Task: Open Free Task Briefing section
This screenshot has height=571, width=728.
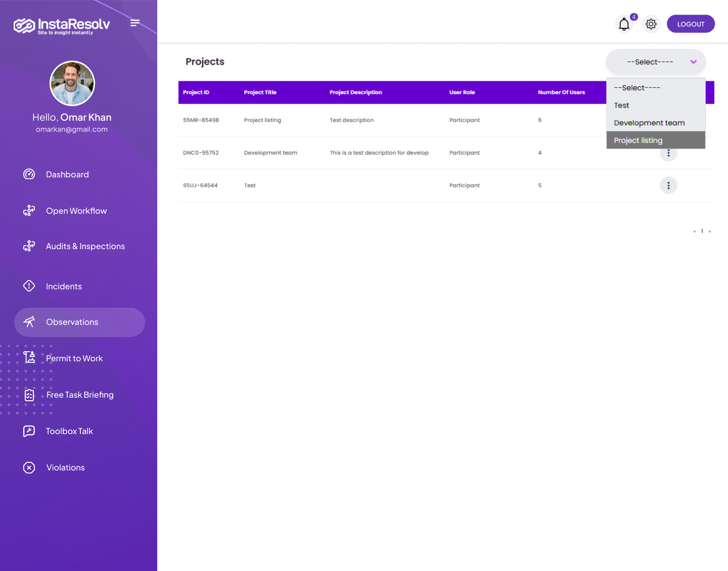Action: tap(80, 395)
